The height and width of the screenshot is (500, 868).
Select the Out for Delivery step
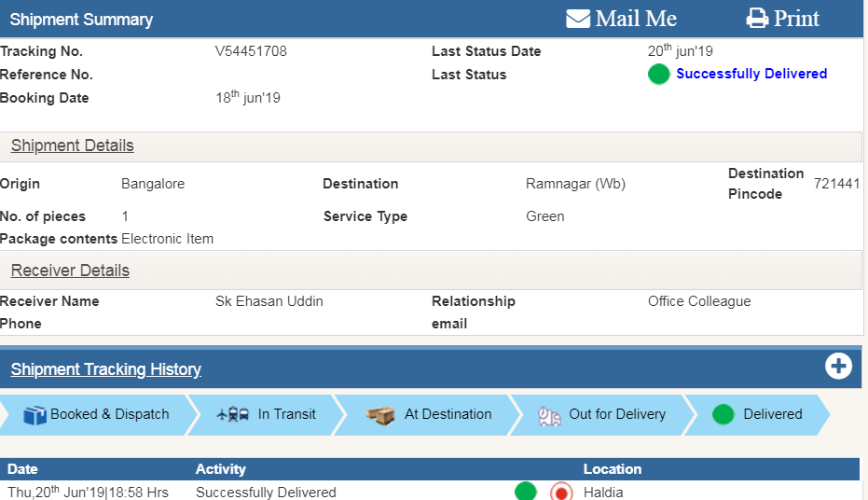(616, 414)
